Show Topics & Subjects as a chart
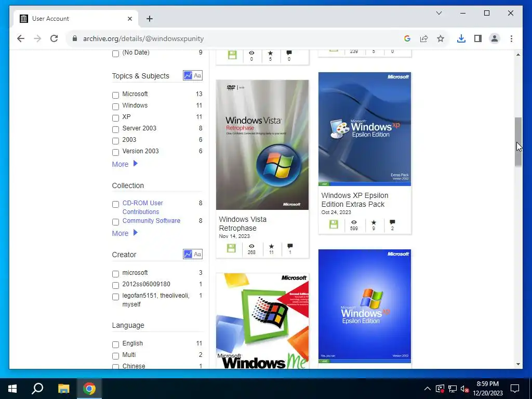 [x=188, y=75]
